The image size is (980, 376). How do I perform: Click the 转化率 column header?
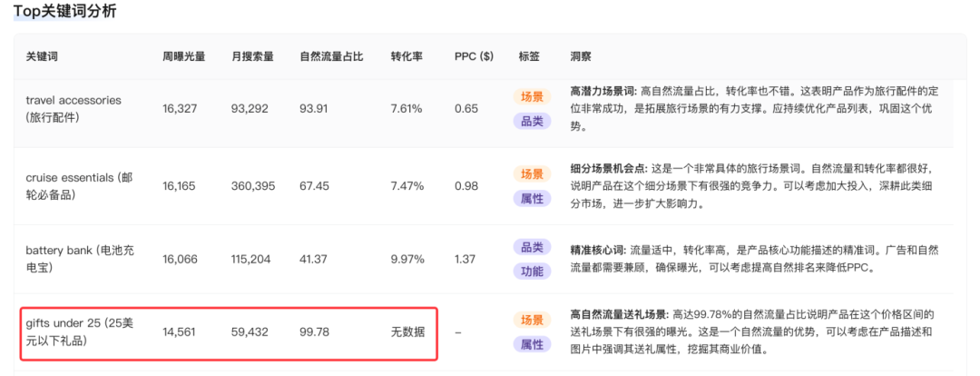point(407,56)
